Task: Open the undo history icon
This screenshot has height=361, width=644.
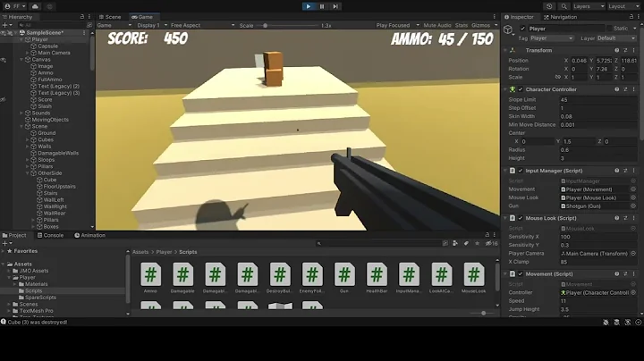Action: 549,6
